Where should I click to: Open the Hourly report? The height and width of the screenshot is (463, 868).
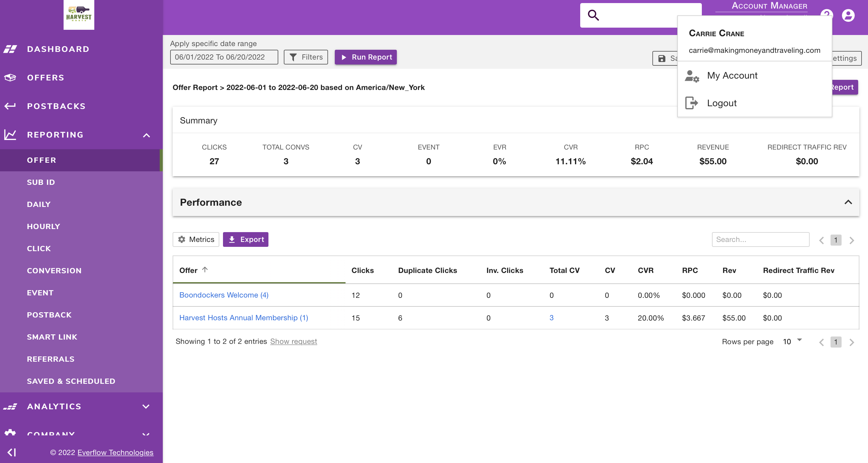[x=81, y=227]
